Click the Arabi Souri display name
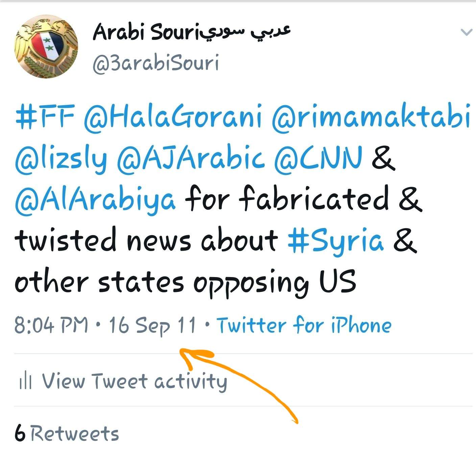Viewport: 476px width, 454px height. click(x=191, y=32)
